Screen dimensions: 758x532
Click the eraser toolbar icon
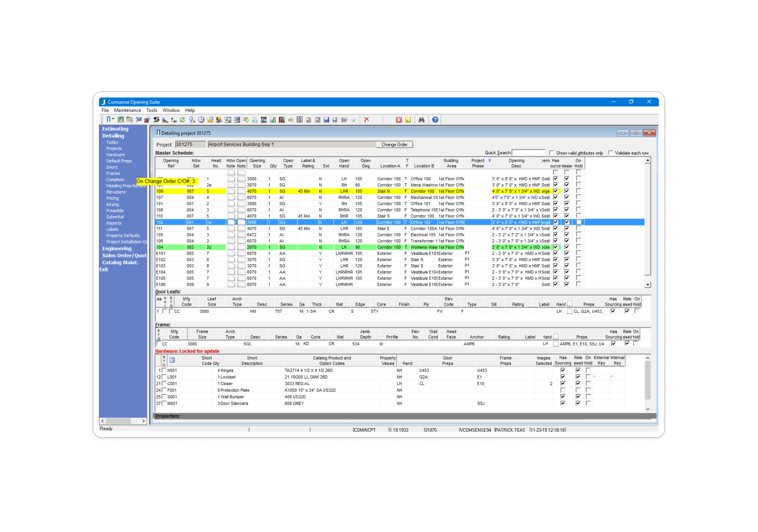pyautogui.click(x=353, y=120)
